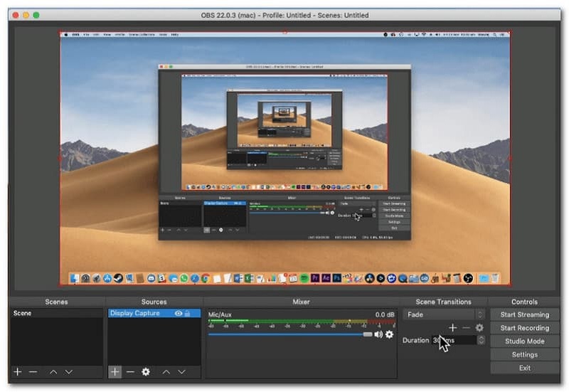Viewport: 569px width, 392px height.
Task: Click the Excel icon in previewed dock
Action: pyautogui.click(x=249, y=278)
